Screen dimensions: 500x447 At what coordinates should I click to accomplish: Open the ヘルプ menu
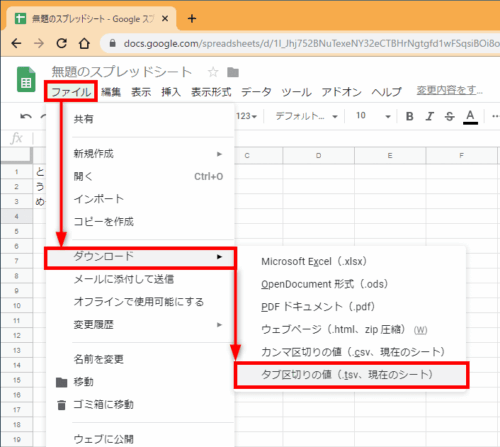[x=387, y=92]
